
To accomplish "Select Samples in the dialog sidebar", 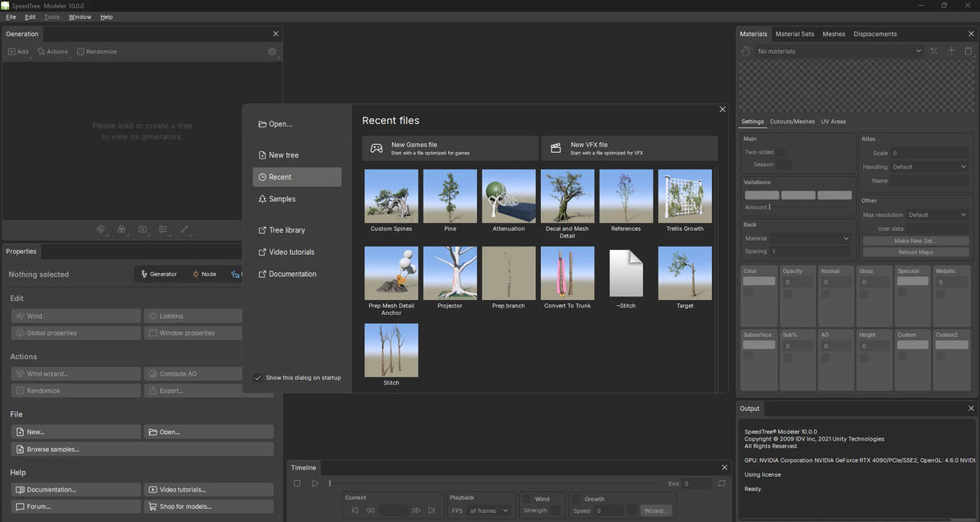I will click(282, 199).
